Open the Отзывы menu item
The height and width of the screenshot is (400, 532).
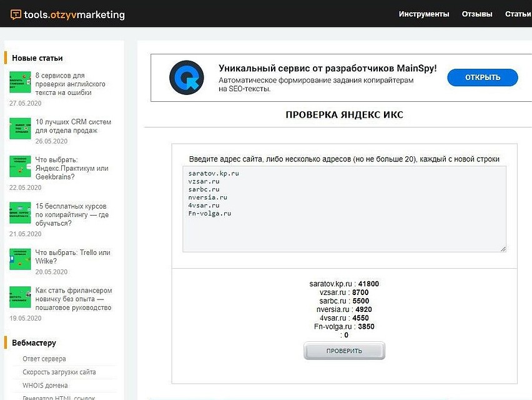click(x=476, y=14)
